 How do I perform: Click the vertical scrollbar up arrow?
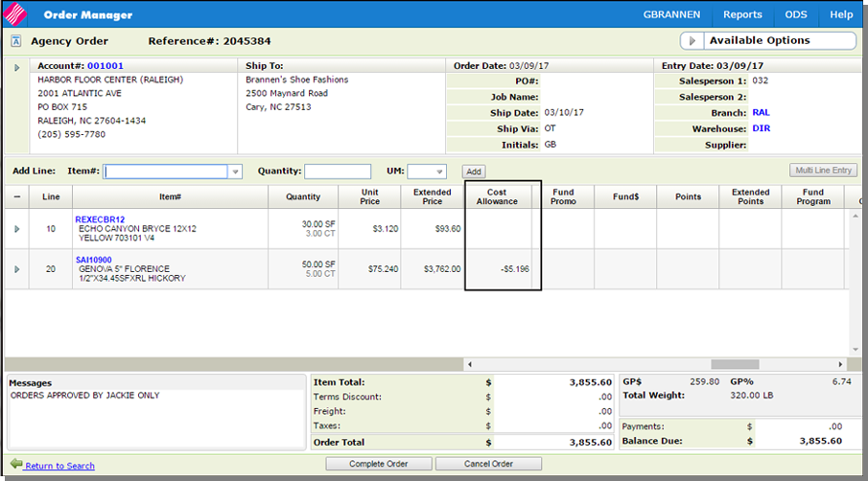pos(856,216)
